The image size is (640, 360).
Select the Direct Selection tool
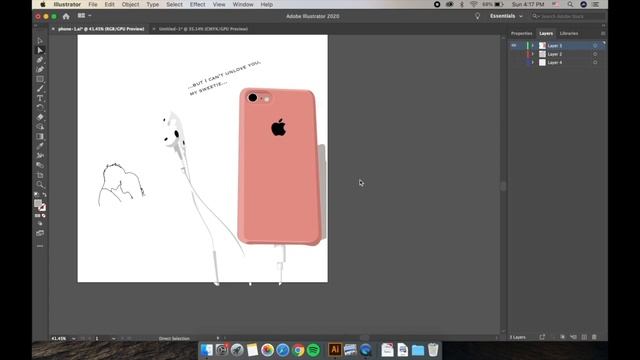pos(40,50)
